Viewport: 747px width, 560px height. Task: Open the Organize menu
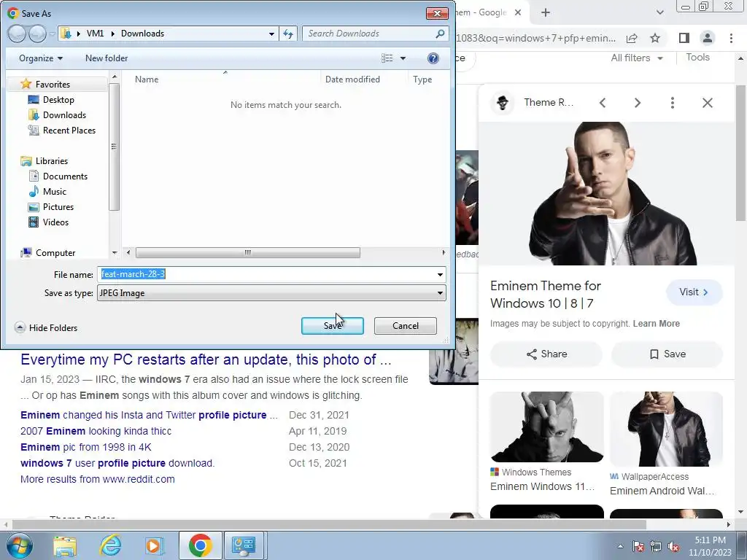(x=41, y=58)
